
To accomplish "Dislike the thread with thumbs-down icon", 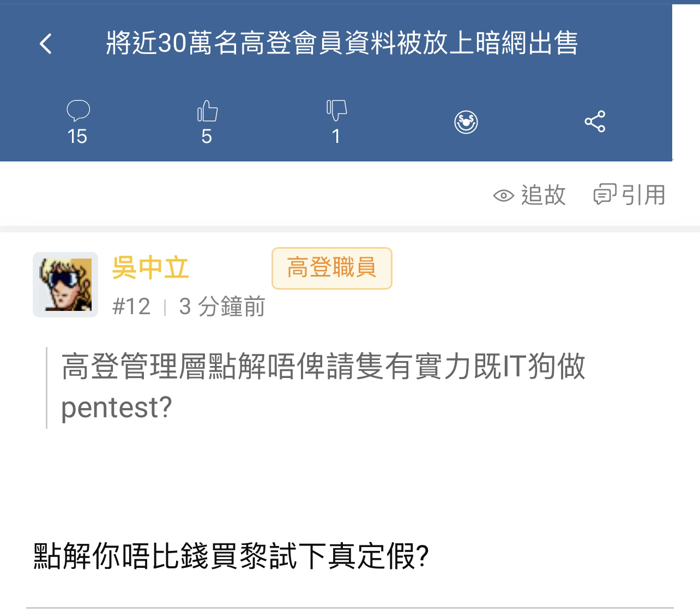I will 336,111.
